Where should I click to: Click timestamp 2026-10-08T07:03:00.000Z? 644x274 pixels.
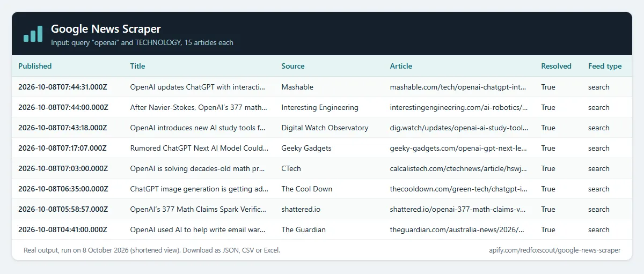coord(63,168)
